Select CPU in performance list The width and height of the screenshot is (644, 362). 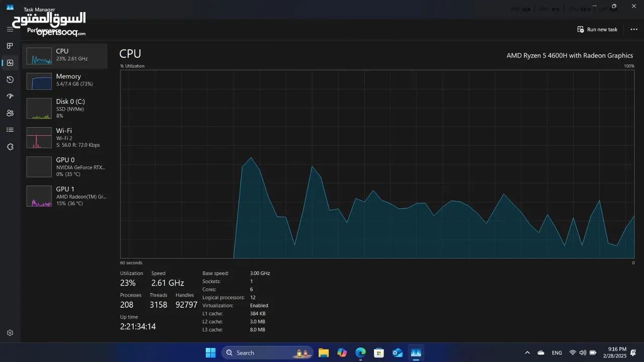pos(64,56)
